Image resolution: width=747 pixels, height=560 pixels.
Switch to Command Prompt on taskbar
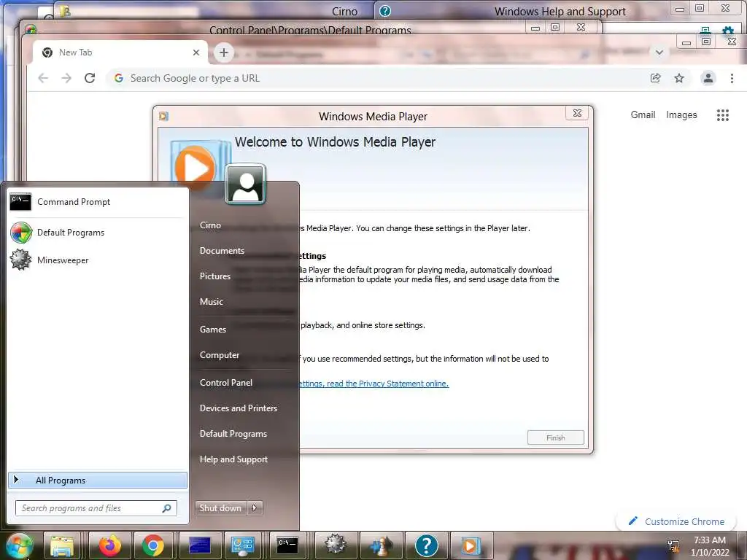click(x=287, y=545)
